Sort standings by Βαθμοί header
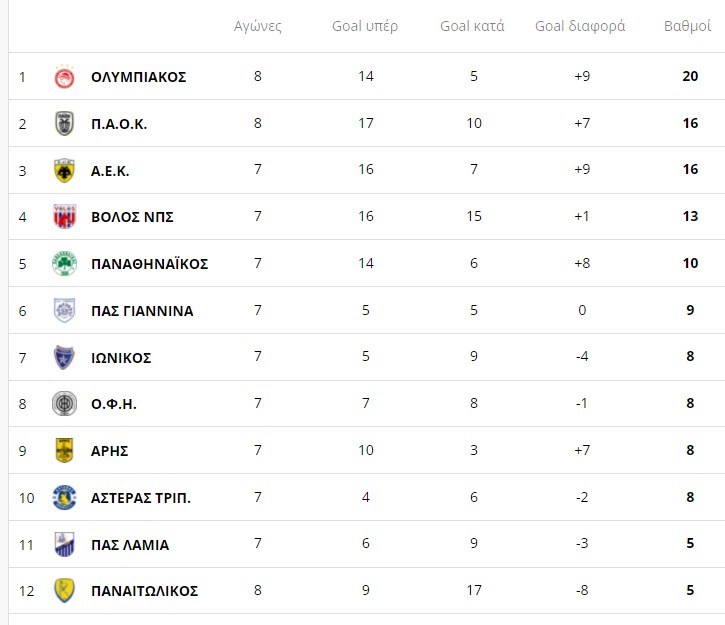The image size is (725, 625). pos(690,26)
